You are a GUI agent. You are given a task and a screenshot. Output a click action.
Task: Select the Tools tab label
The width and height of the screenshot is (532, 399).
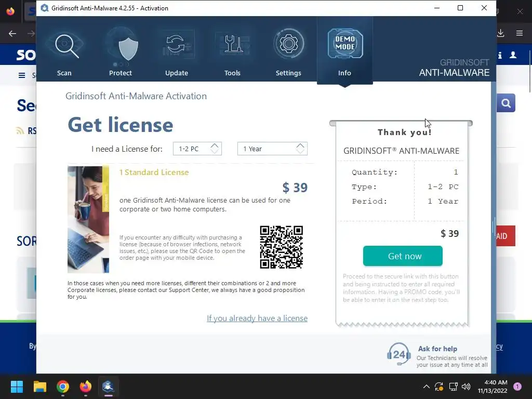[232, 73]
